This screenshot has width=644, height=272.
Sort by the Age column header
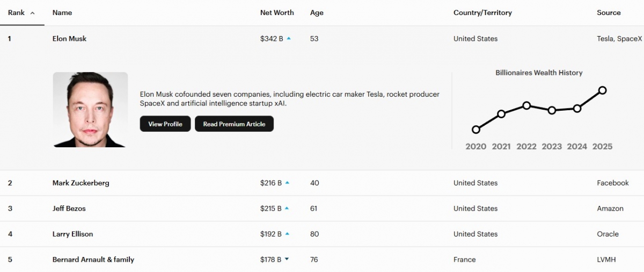[317, 13]
